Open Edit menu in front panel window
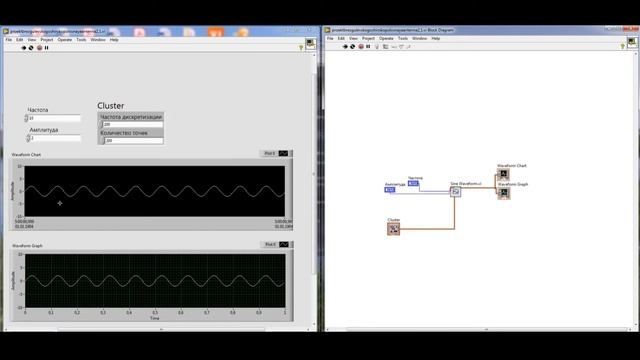Image resolution: width=640 pixels, height=360 pixels. (20, 40)
